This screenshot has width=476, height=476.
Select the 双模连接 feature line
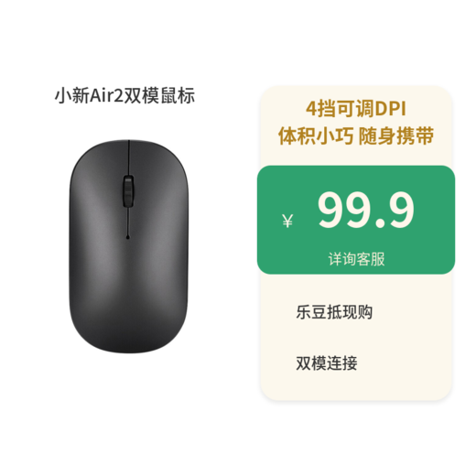327,363
